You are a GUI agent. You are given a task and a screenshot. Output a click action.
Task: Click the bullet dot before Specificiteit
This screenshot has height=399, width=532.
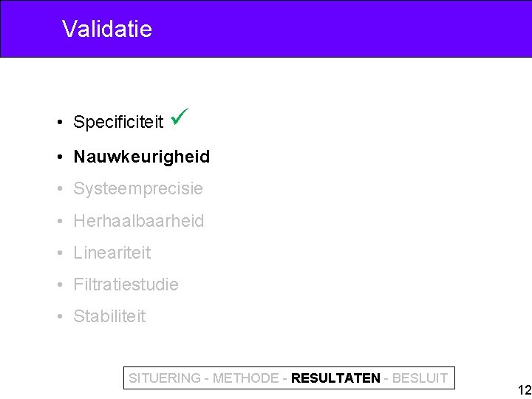[x=60, y=122]
